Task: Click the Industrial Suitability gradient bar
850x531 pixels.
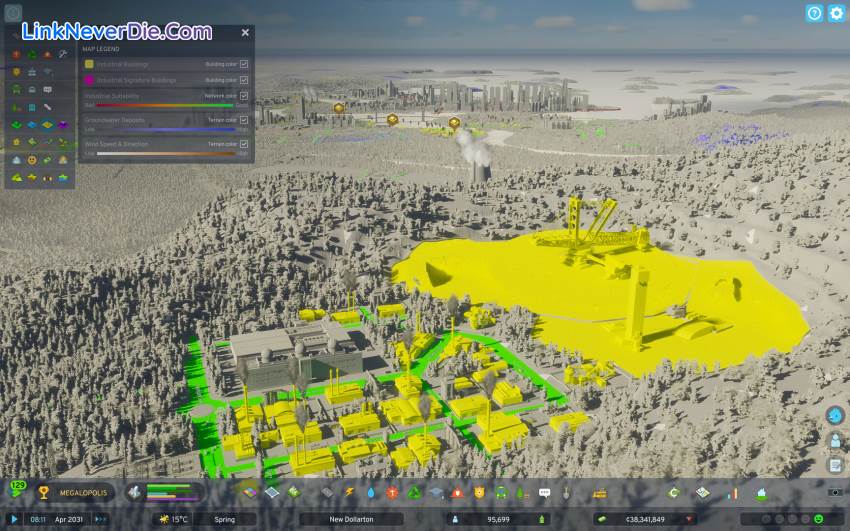Action: point(164,104)
